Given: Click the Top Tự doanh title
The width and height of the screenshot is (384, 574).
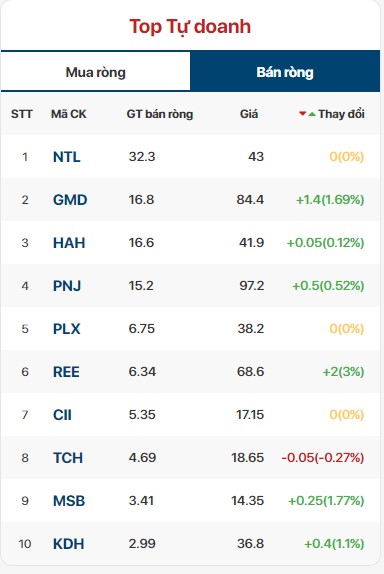Looking at the screenshot, I should click(190, 27).
